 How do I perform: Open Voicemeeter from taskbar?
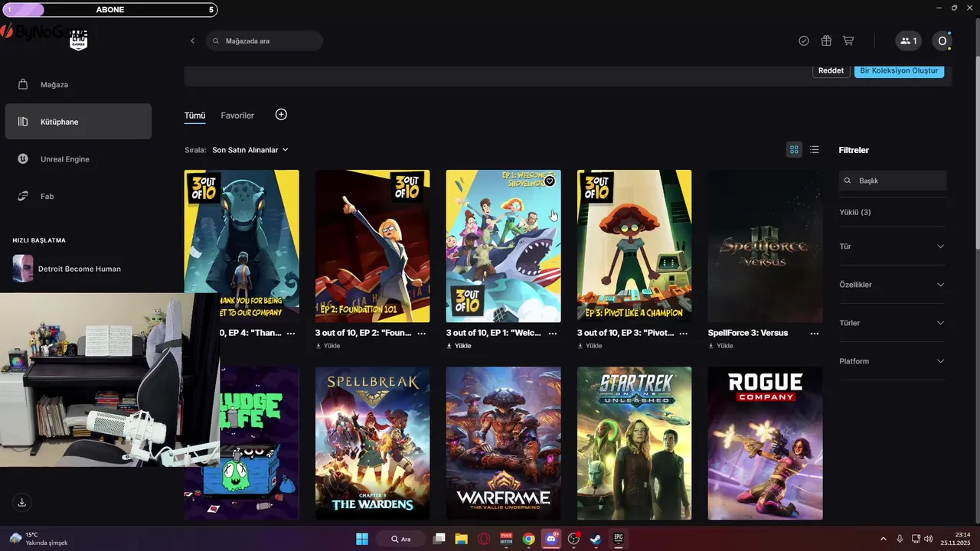point(506,539)
